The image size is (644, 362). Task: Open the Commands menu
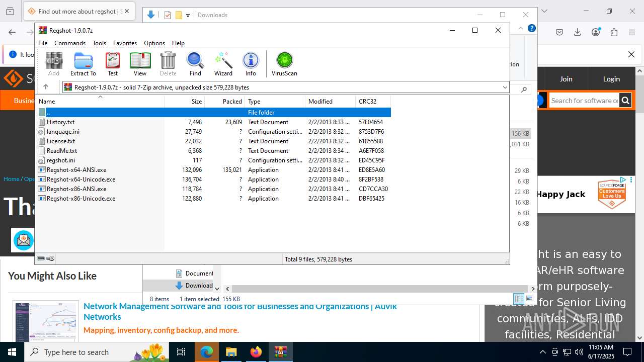pos(70,43)
